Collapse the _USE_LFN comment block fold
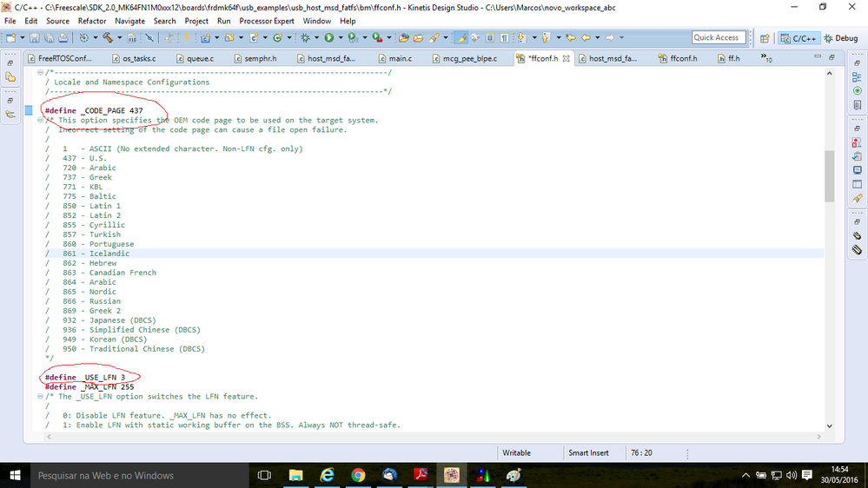 click(x=40, y=396)
